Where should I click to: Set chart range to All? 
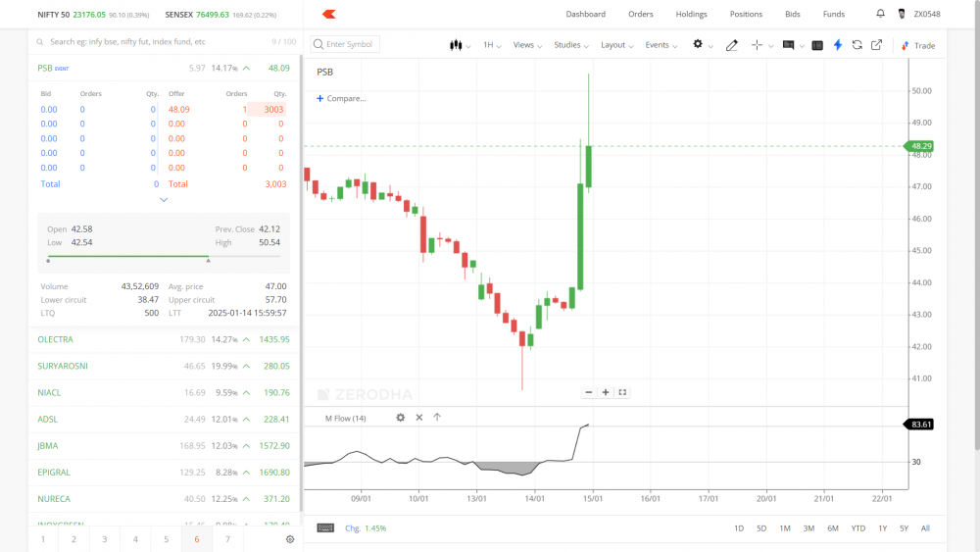[x=925, y=528]
